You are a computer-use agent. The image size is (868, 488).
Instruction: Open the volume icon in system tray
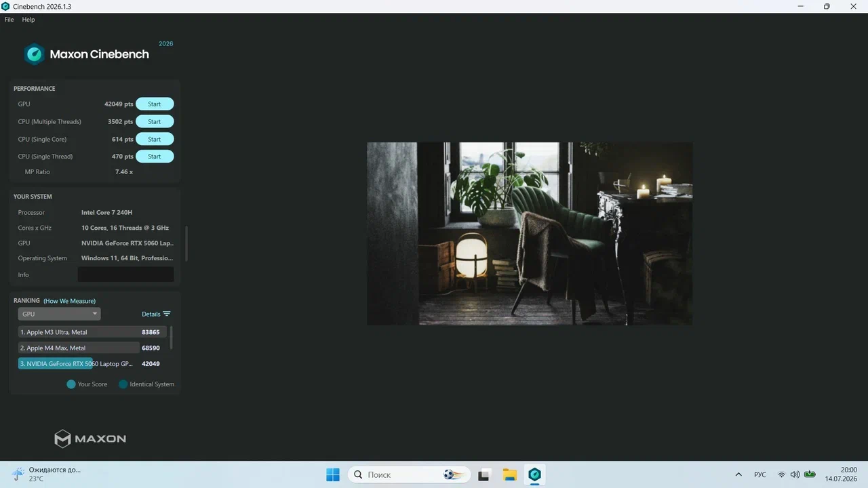pyautogui.click(x=795, y=474)
